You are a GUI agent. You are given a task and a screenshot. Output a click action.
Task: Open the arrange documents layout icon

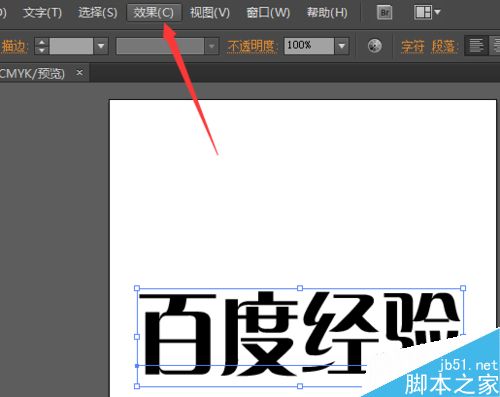[427, 13]
